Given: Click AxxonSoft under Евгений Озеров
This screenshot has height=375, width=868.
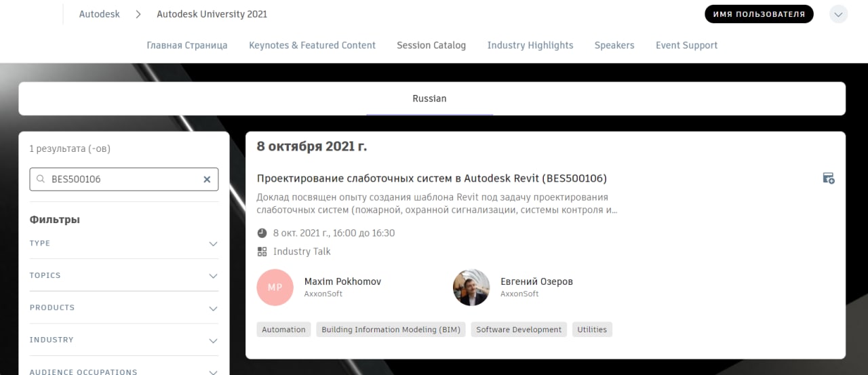Looking at the screenshot, I should pos(519,294).
